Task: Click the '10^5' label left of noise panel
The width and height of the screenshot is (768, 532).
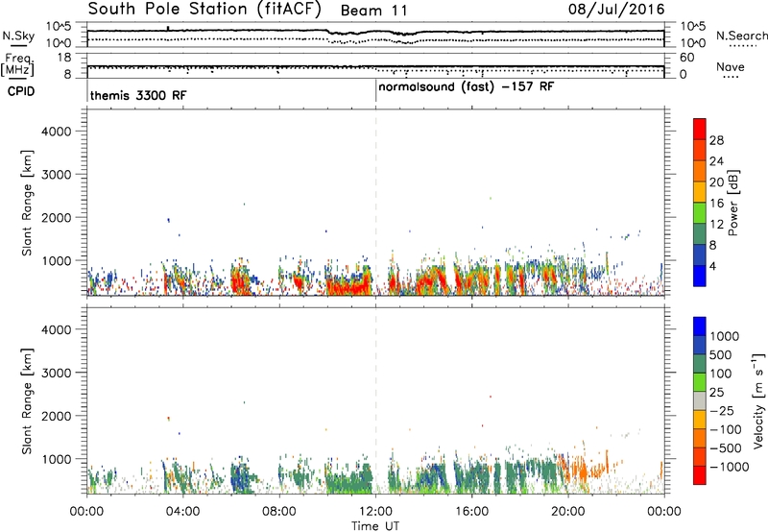Action: pos(59,27)
